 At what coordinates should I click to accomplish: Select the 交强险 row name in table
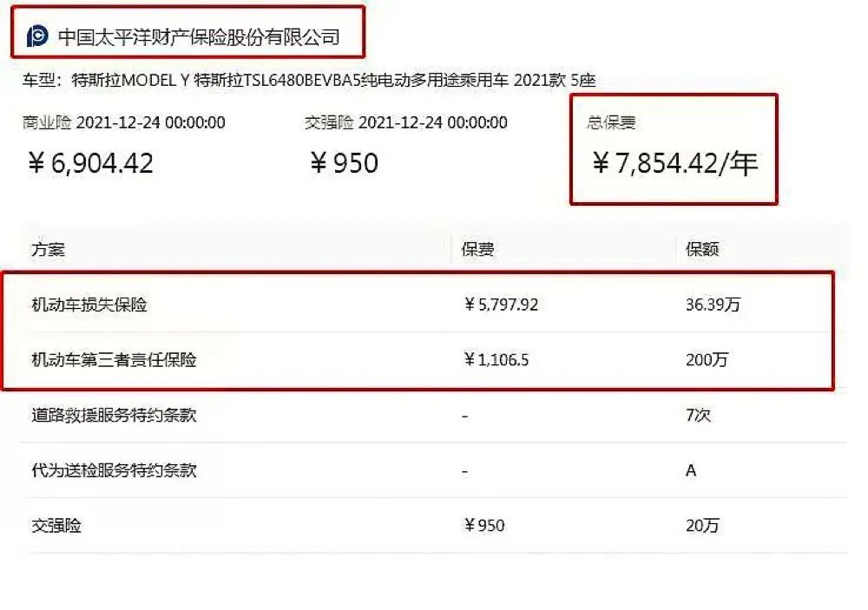56,525
